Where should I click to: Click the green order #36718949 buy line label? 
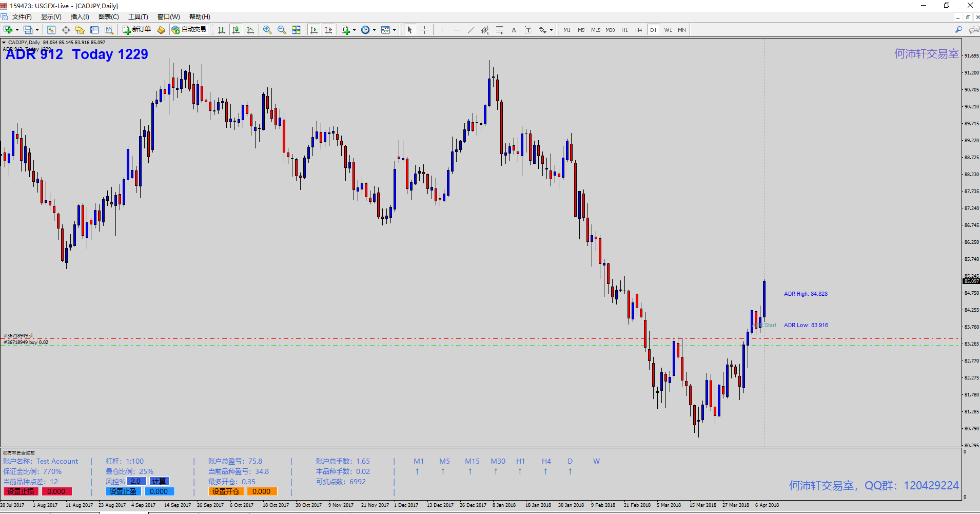pos(26,342)
